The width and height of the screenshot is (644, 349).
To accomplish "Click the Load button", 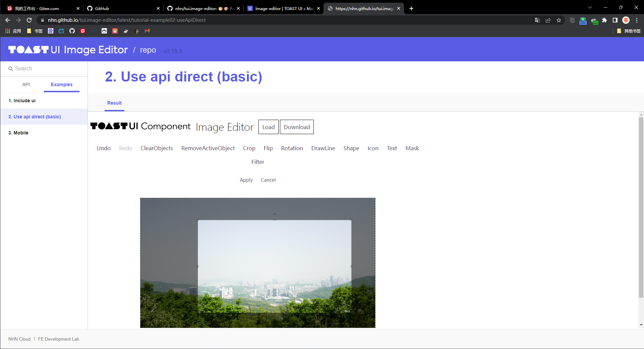I will (x=268, y=127).
